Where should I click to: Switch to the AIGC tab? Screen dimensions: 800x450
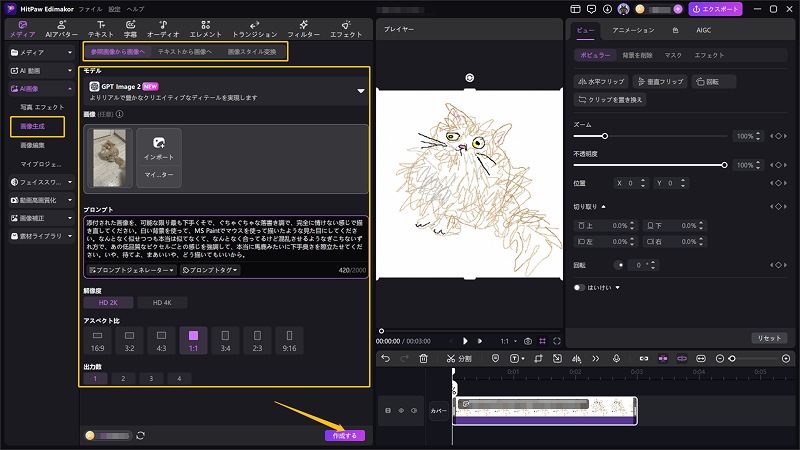click(704, 30)
